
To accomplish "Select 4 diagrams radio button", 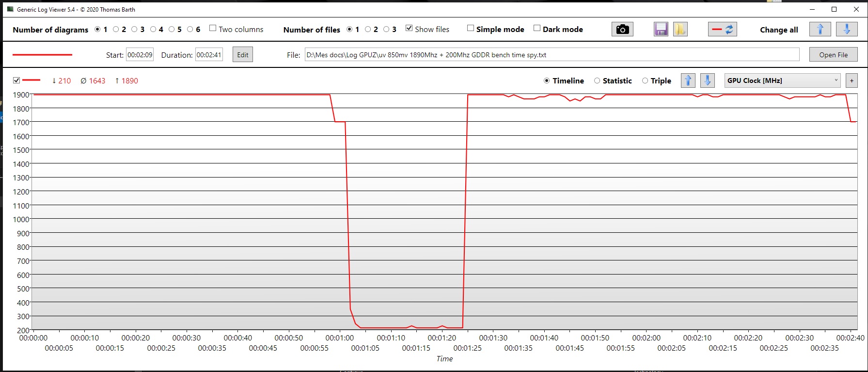I will (153, 29).
